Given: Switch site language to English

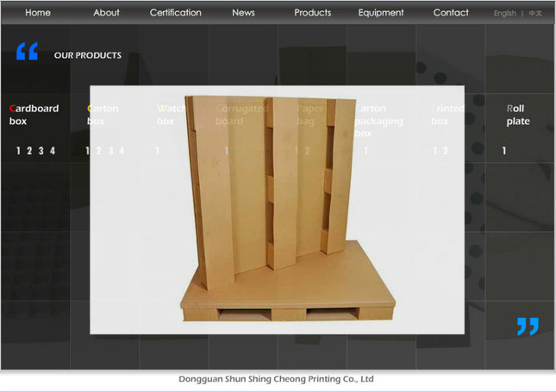Looking at the screenshot, I should coord(505,14).
